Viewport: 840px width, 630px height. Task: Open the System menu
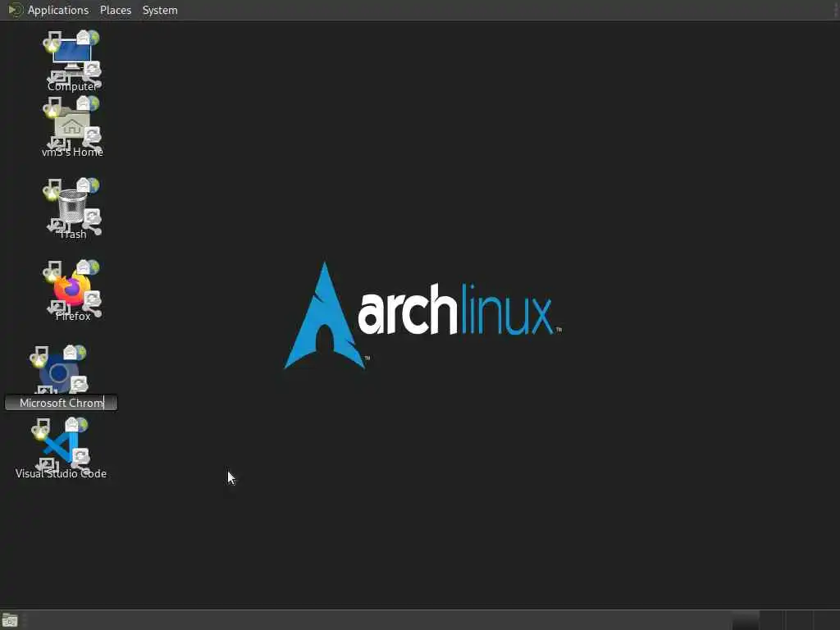coord(160,10)
